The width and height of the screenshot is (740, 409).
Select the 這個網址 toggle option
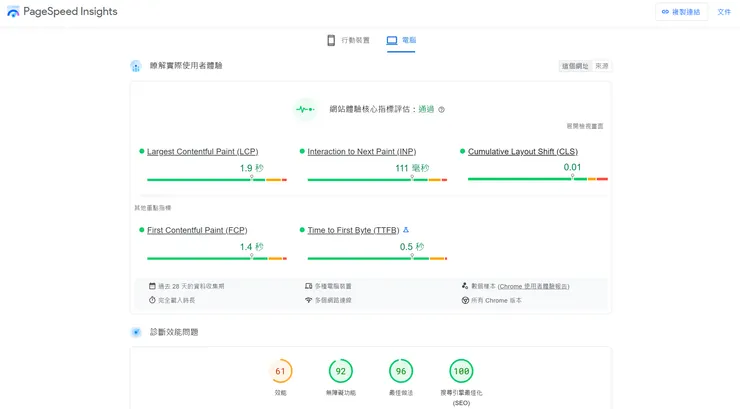(x=575, y=66)
